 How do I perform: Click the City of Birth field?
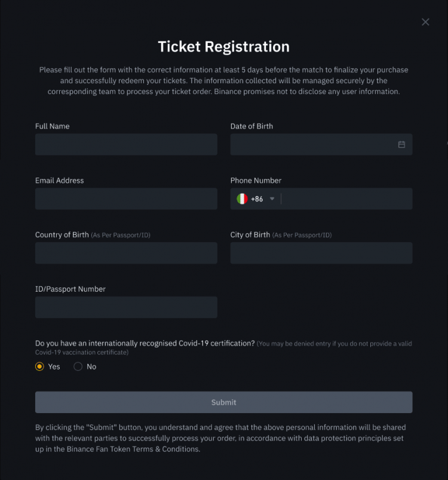[x=321, y=253]
